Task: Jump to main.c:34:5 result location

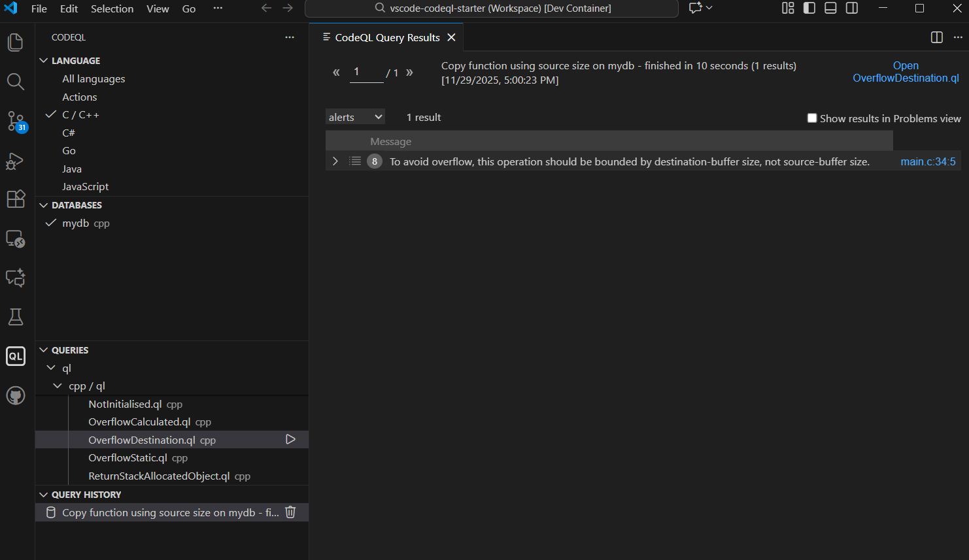Action: tap(927, 161)
